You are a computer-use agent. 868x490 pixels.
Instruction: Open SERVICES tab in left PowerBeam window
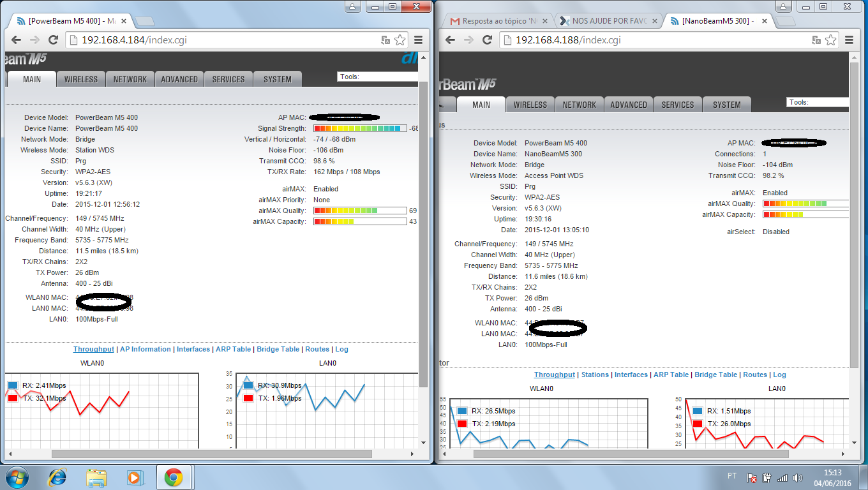228,79
